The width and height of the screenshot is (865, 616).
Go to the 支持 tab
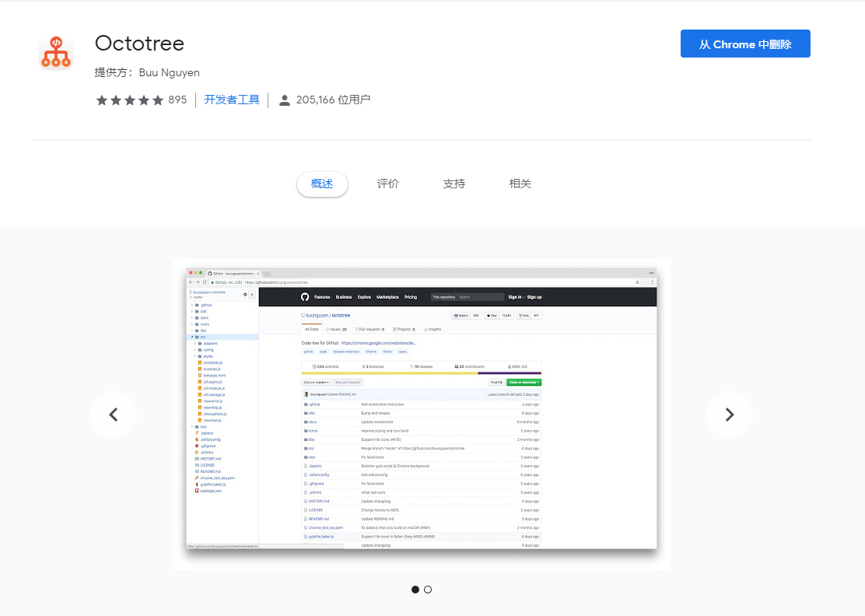tap(454, 184)
